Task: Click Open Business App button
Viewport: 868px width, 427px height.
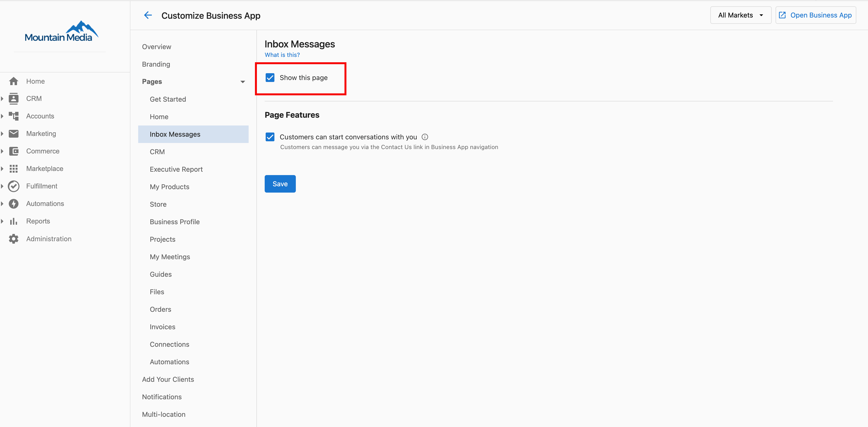Action: coord(816,15)
